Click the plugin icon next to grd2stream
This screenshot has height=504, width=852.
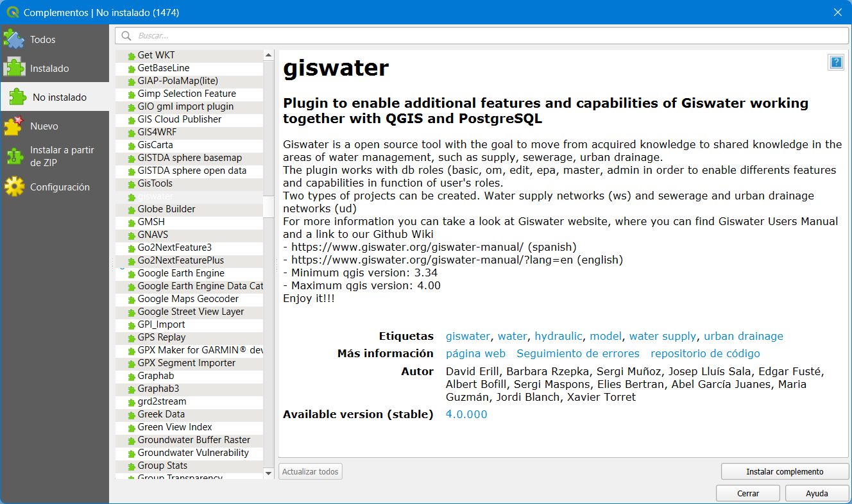(x=132, y=402)
